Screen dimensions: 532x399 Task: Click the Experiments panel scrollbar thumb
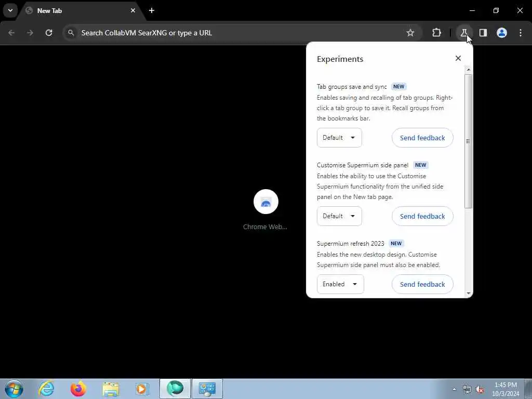coord(469,141)
